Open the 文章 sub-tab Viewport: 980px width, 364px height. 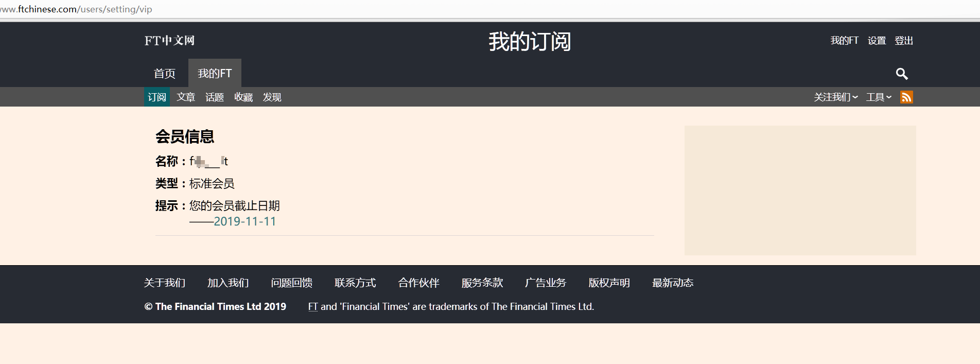pos(186,97)
